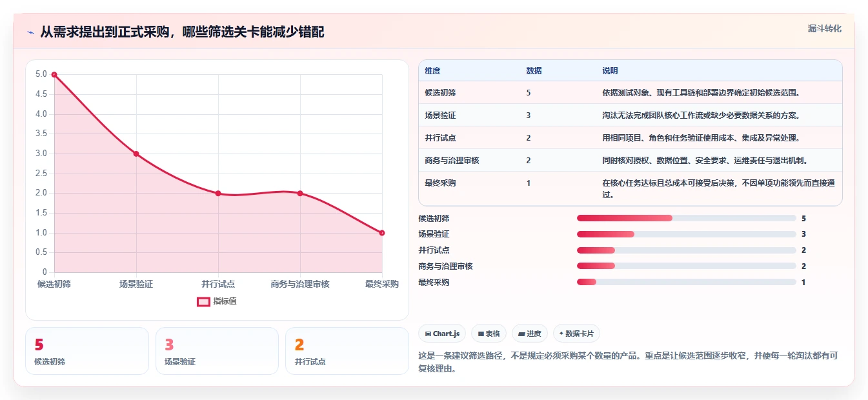Open the 场景验证 stat card showing 3
Viewport: 868px width, 400px height.
click(x=217, y=351)
